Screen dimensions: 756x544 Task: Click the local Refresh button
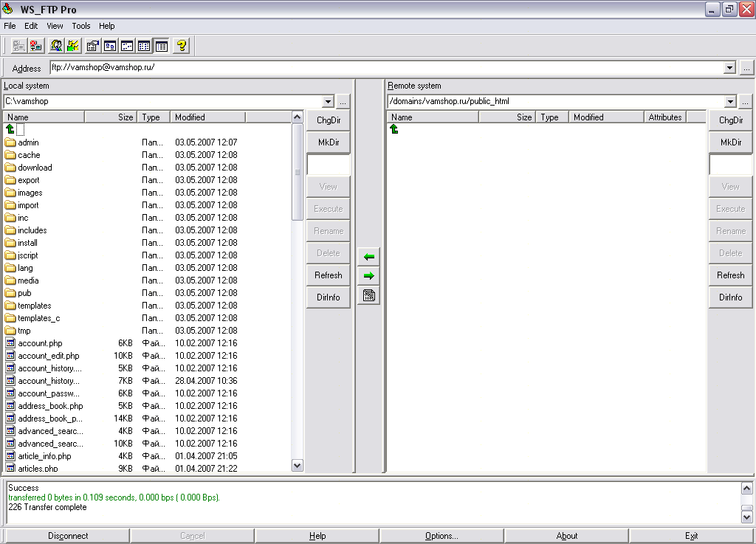[329, 275]
